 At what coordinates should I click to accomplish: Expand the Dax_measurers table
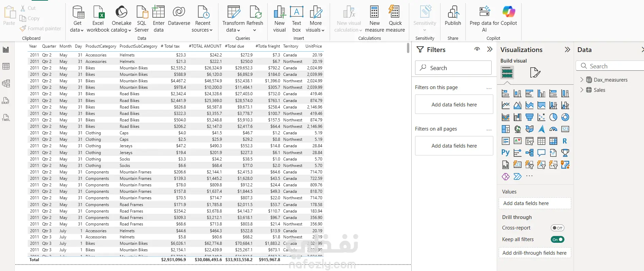click(581, 80)
